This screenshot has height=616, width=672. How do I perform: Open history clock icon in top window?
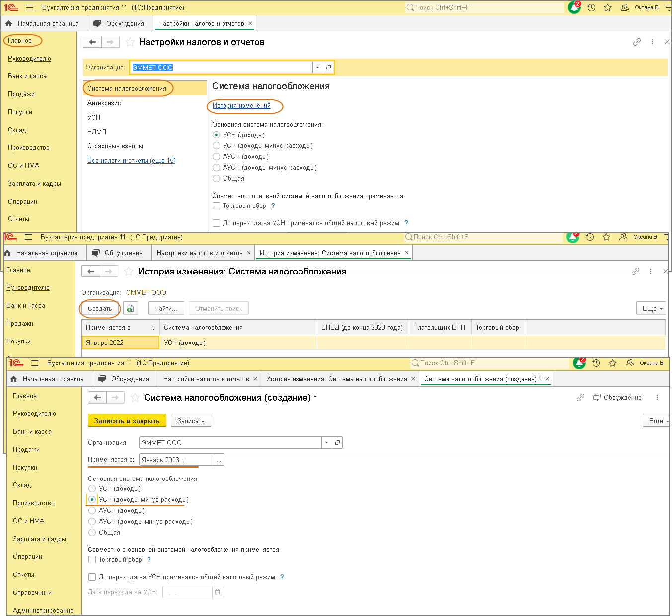[591, 8]
